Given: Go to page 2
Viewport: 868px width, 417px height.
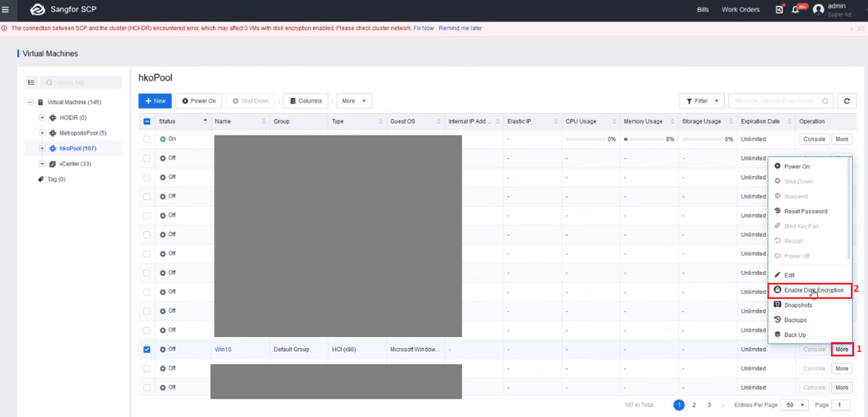Looking at the screenshot, I should point(694,405).
